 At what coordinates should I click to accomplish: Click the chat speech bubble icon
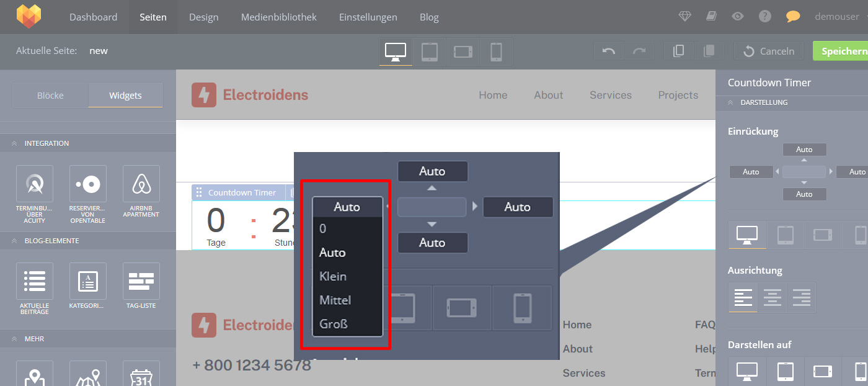(x=793, y=17)
